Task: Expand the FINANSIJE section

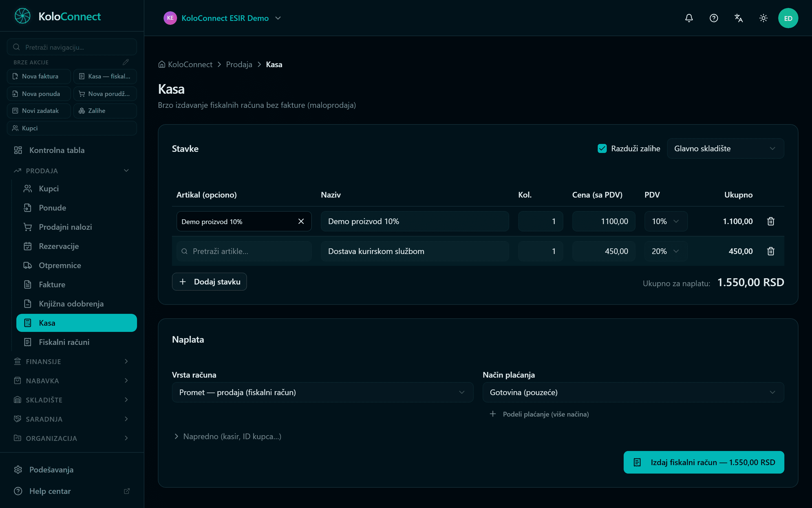Action: [72, 362]
